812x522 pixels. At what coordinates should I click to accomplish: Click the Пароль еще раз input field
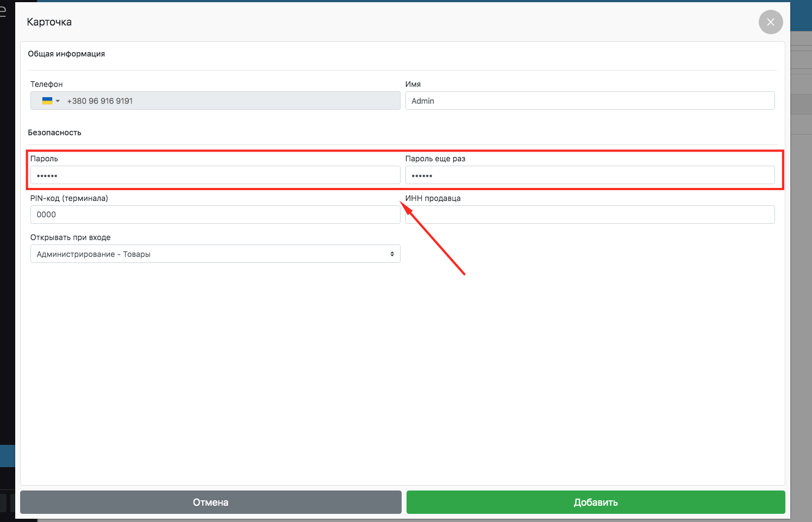point(590,175)
